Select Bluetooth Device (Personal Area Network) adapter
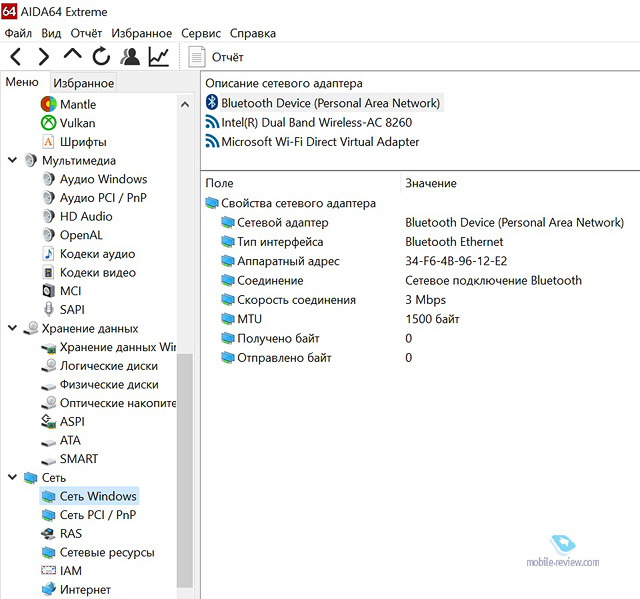Screen dimensions: 640x599 click(x=329, y=103)
